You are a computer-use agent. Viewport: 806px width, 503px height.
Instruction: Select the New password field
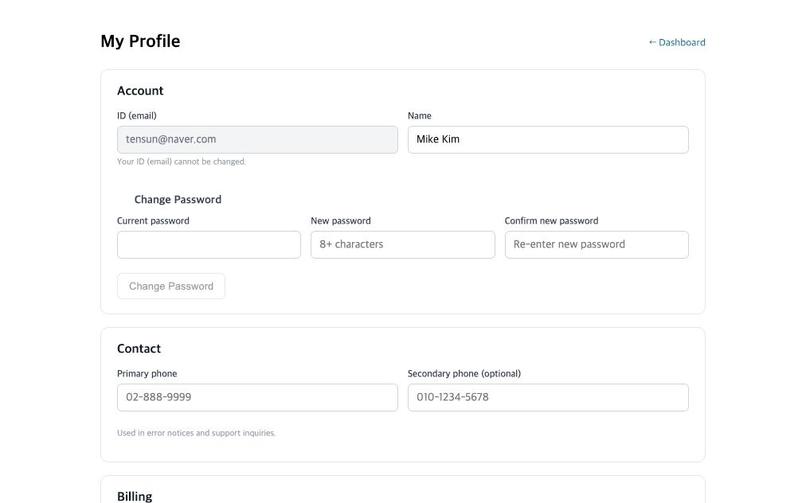(402, 245)
